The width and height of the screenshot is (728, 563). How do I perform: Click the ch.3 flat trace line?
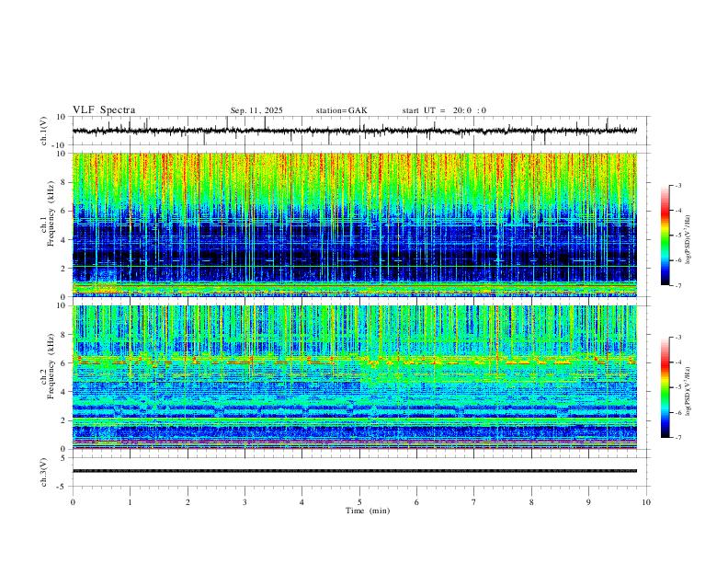pos(355,471)
